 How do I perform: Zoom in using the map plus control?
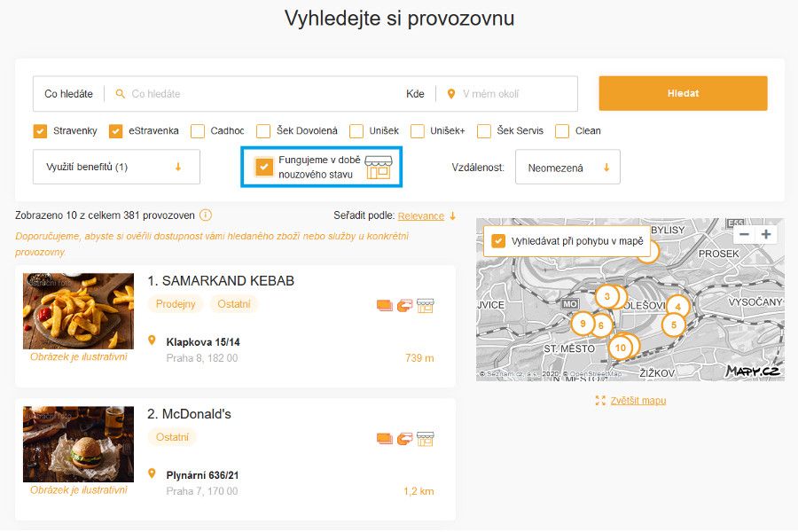coord(766,234)
